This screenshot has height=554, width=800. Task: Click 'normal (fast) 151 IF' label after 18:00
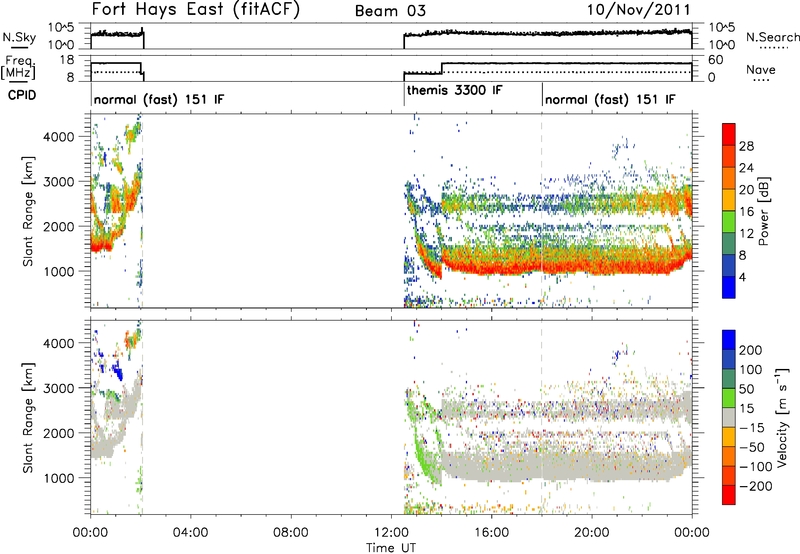tap(610, 99)
